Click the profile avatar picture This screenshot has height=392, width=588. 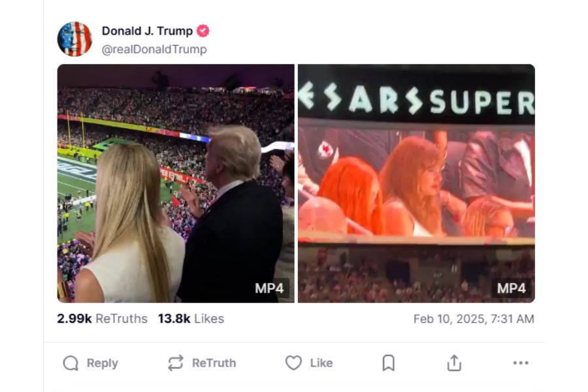pos(74,39)
